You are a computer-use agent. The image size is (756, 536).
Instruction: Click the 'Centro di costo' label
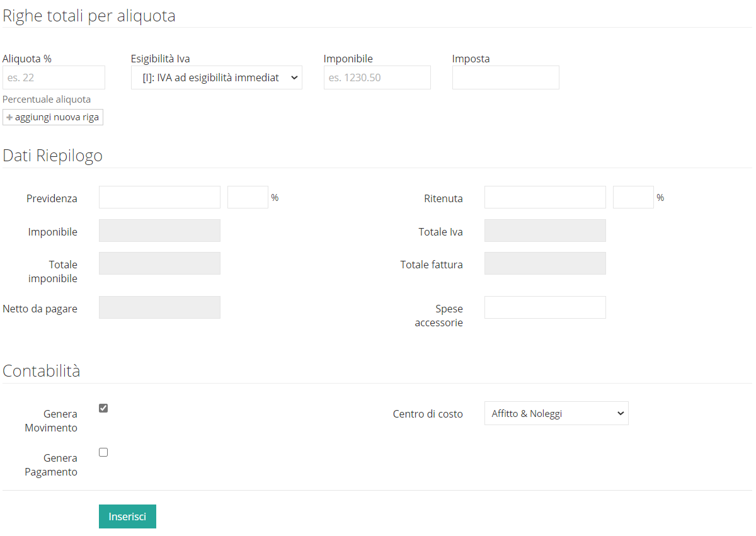click(x=428, y=414)
